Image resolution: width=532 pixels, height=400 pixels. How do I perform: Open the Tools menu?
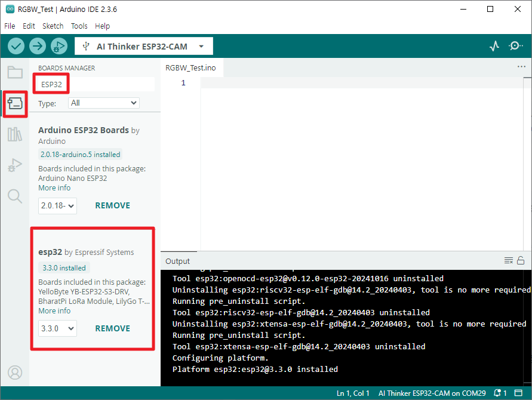(79, 26)
